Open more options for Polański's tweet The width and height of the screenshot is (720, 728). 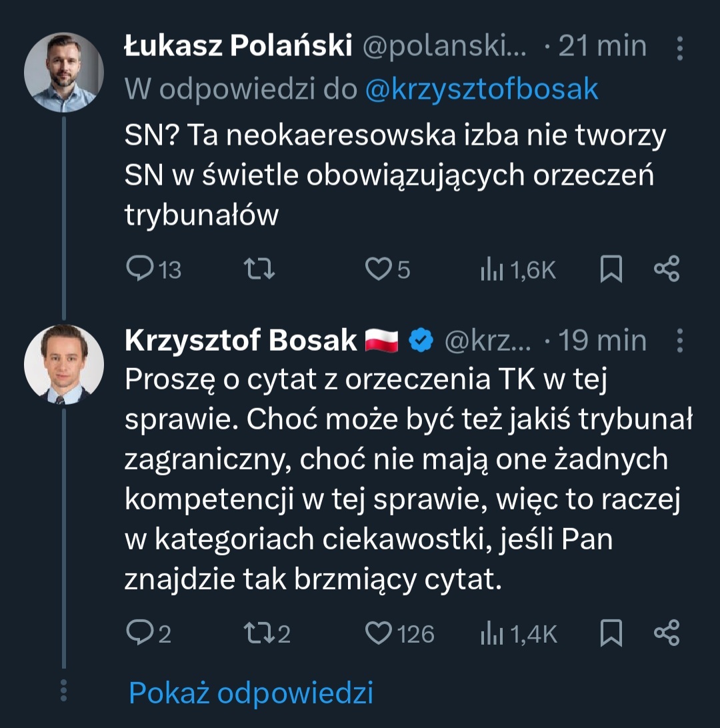679,48
